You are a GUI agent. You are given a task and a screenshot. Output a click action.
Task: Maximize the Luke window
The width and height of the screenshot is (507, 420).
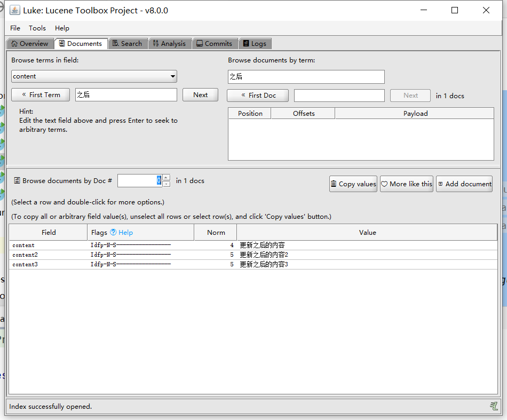pos(455,10)
